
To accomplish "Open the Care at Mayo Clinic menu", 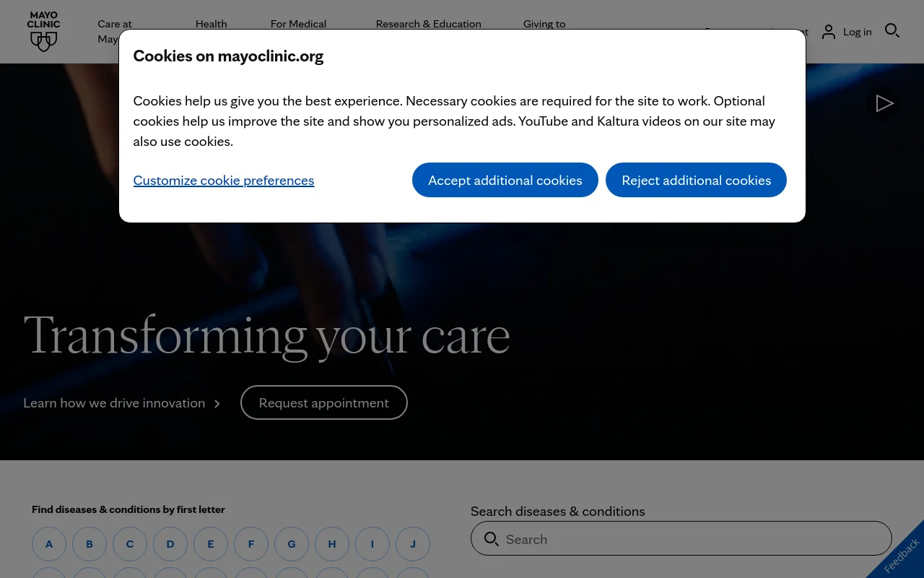I will click(x=115, y=31).
